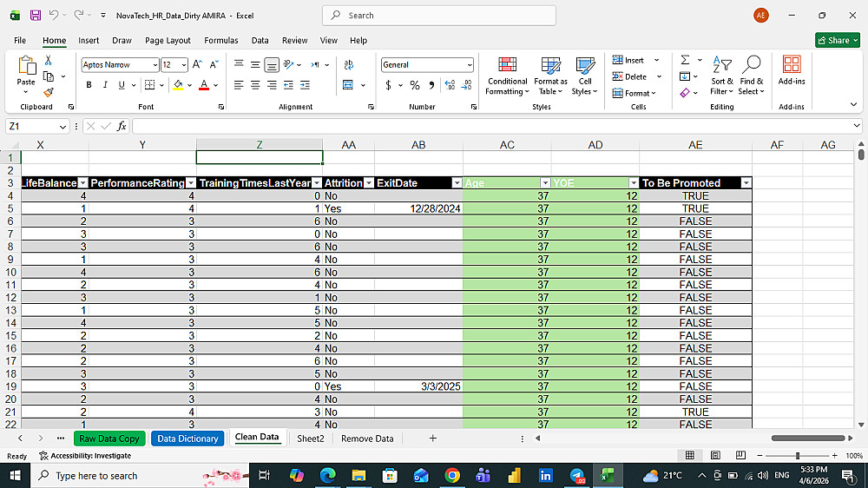868x488 pixels.
Task: Click the Cut scissors icon
Action: point(48,61)
